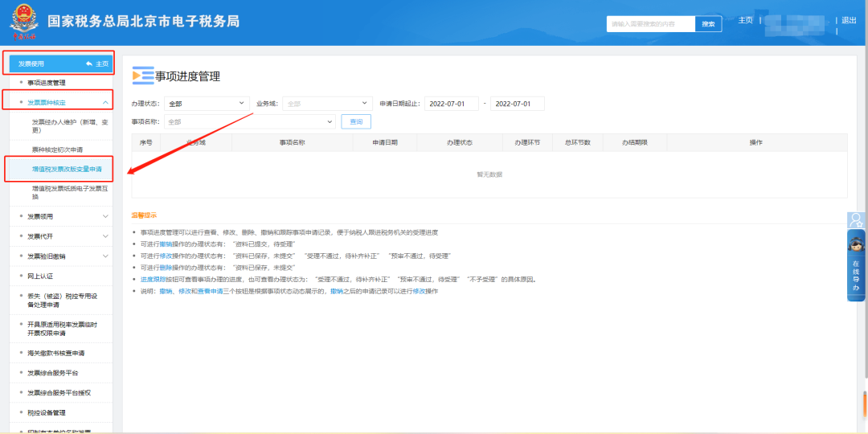
Task: Click the tax bureau emblem logo
Action: click(x=23, y=23)
